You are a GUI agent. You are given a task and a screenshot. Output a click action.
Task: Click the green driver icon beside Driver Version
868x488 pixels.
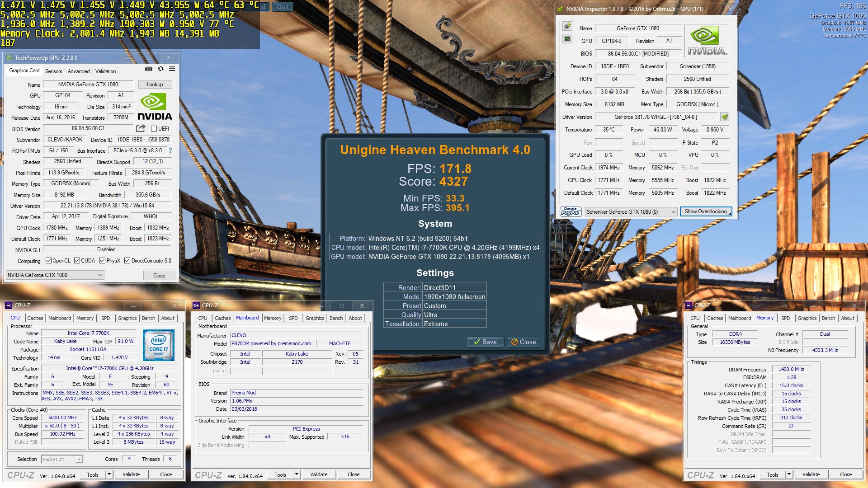(725, 117)
